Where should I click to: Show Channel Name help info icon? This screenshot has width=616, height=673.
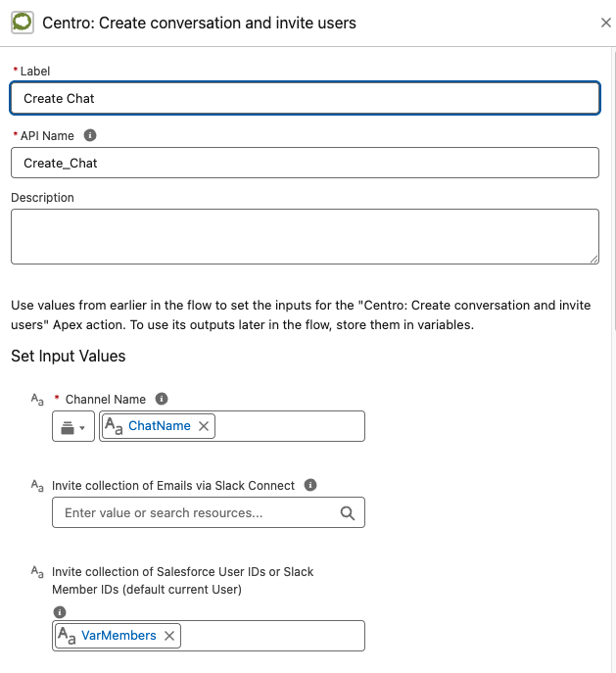click(162, 399)
